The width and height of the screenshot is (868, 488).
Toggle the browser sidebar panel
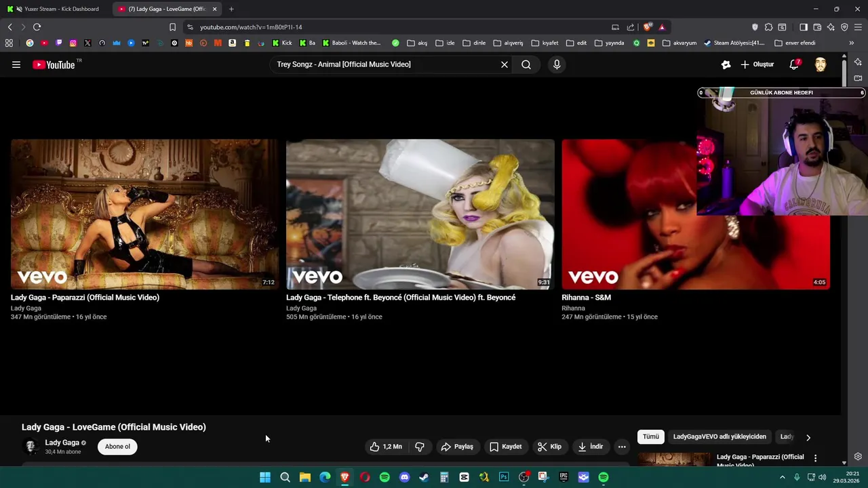[x=803, y=27]
